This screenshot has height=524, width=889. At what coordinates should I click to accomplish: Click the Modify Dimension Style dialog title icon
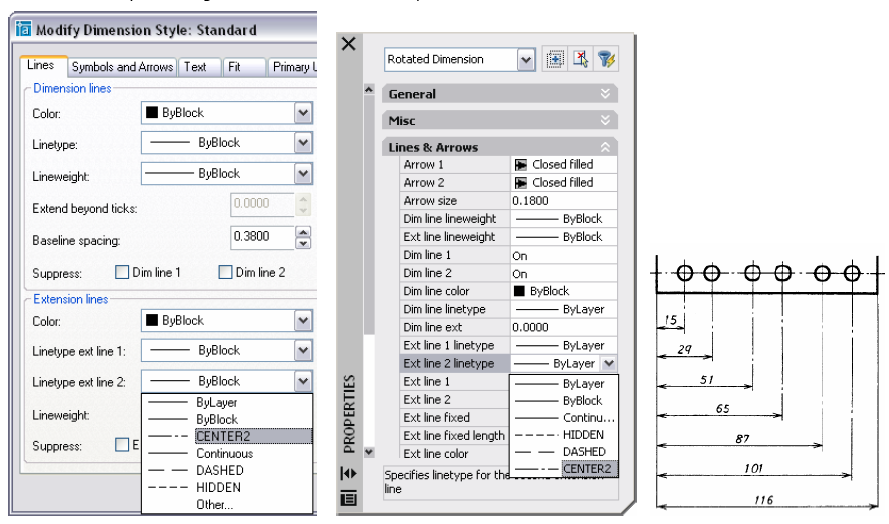(x=23, y=29)
